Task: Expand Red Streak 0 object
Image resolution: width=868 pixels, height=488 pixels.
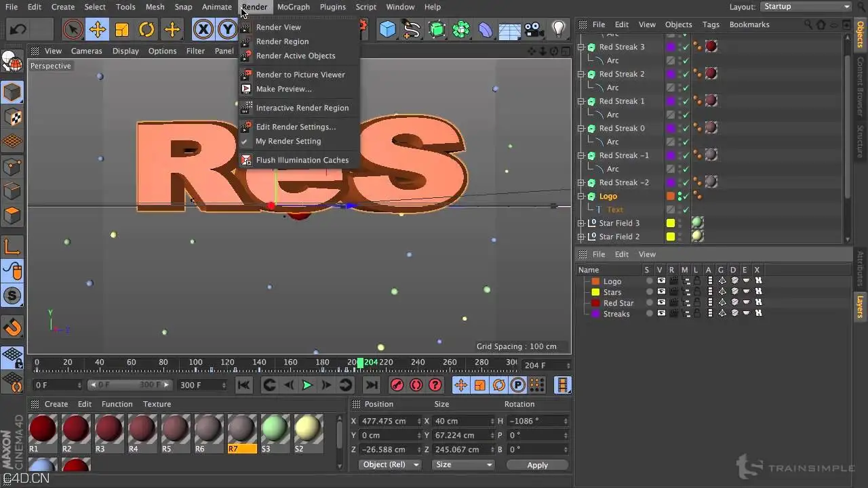Action: [581, 128]
